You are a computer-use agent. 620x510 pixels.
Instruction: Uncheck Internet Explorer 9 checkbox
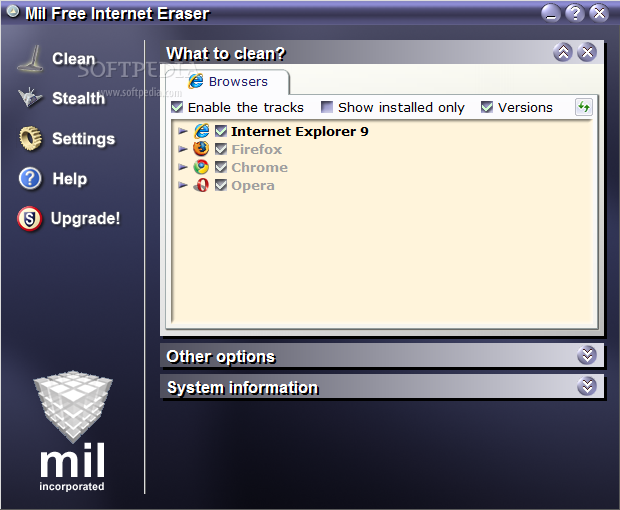(221, 131)
